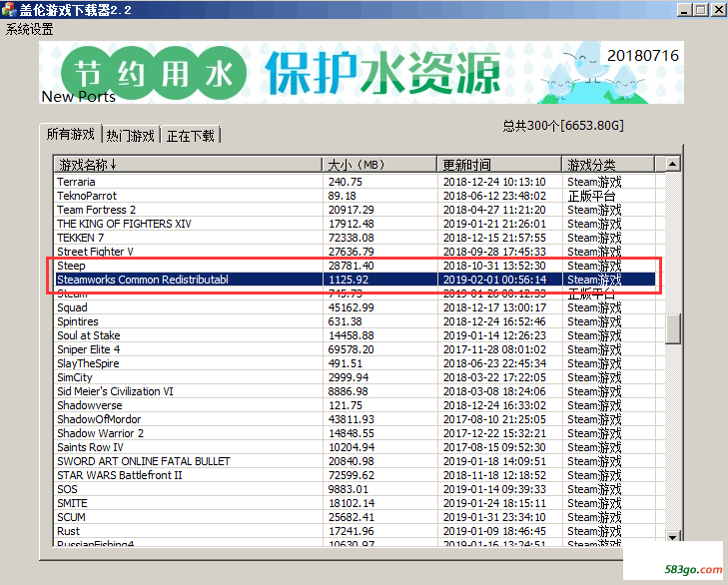Select the TEKKEN 7 row
Screen dimensions: 728x585
[355, 238]
